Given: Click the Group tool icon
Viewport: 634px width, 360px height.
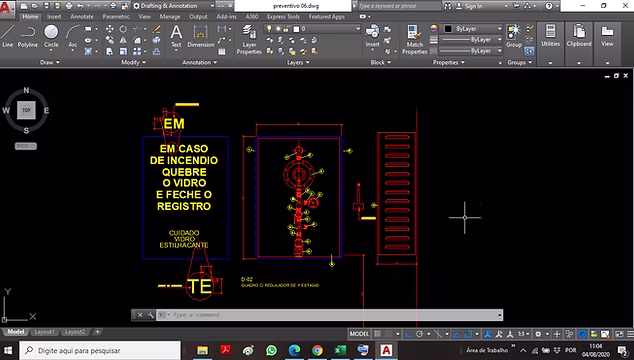Looking at the screenshot, I should [514, 36].
